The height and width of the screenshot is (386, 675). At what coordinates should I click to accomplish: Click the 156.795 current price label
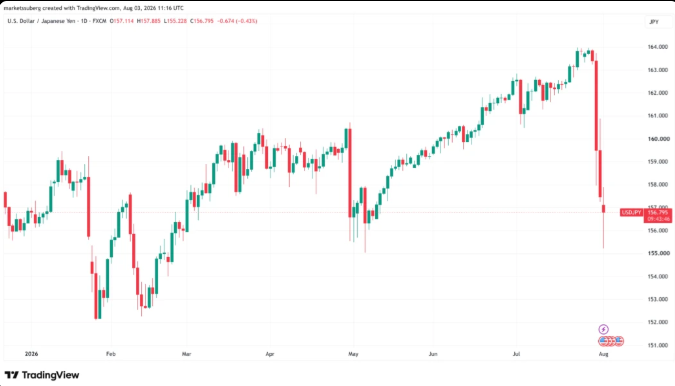coord(658,213)
